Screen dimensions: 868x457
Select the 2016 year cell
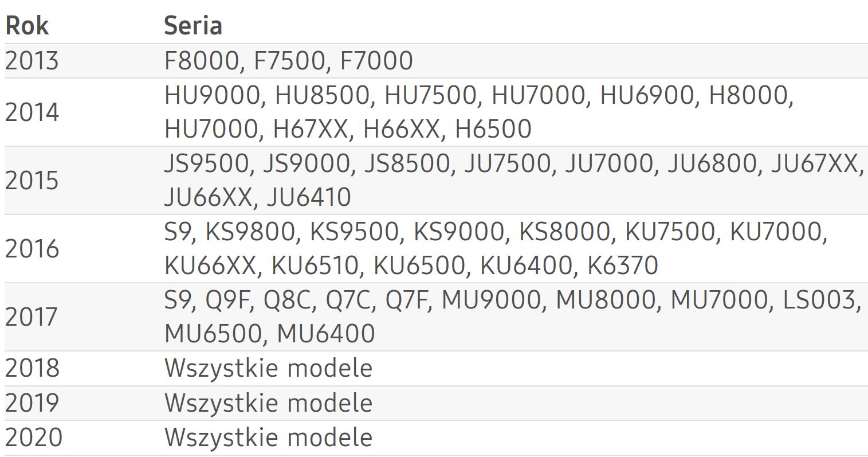[x=32, y=249]
